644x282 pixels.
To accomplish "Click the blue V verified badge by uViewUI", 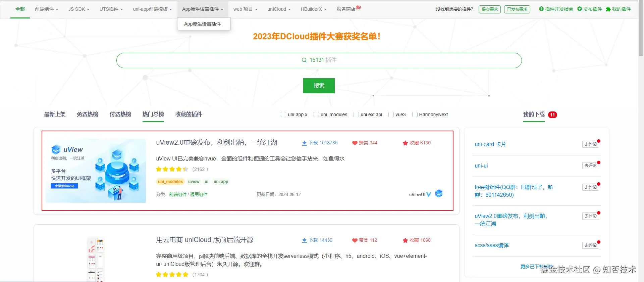I will click(x=429, y=195).
